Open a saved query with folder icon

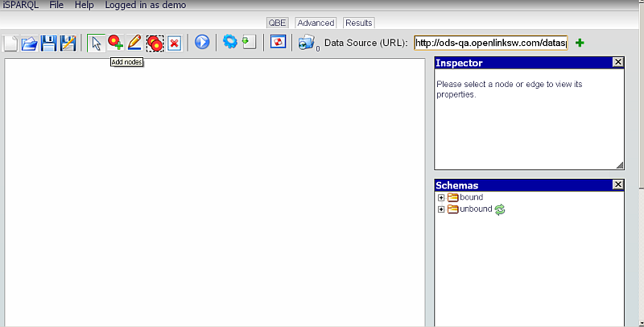tap(29, 43)
